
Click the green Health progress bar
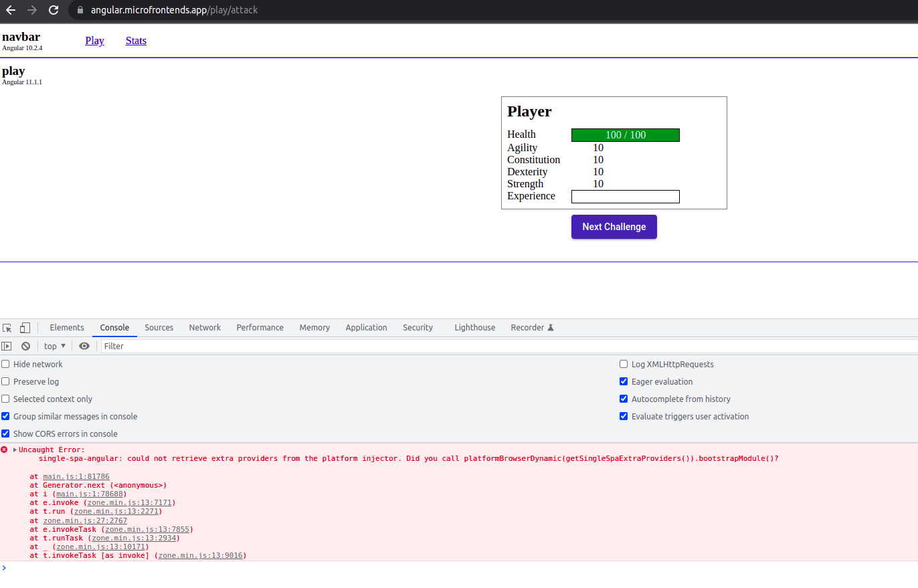point(625,134)
